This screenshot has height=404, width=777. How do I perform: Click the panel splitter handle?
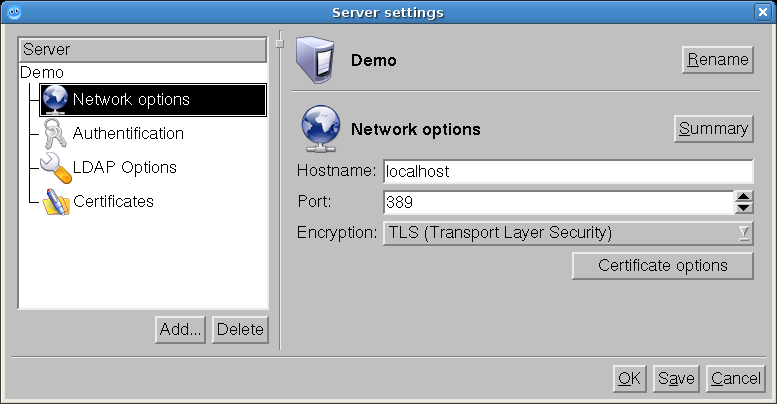point(280,40)
